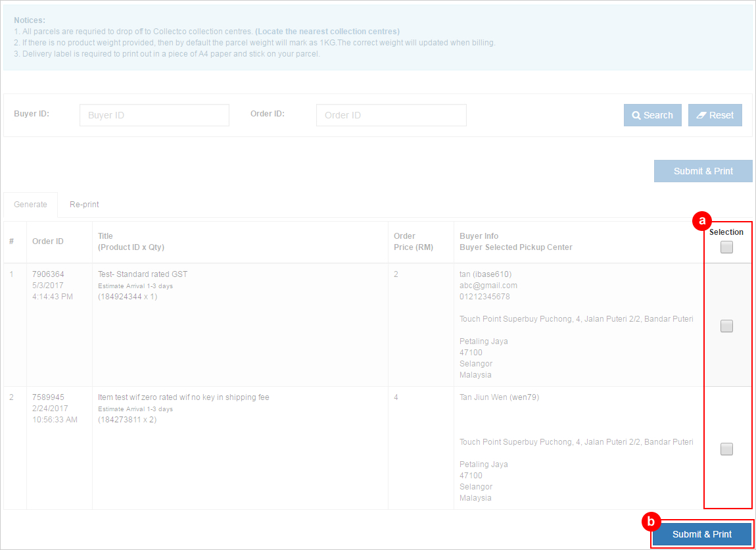Click buyer phone 01212345678
756x550 pixels.
tap(484, 296)
